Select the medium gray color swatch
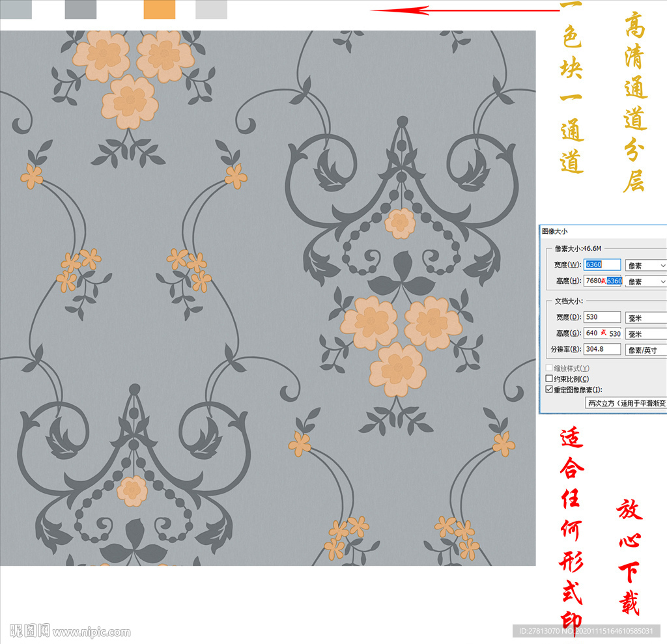Image resolution: width=667 pixels, height=644 pixels. (x=81, y=9)
